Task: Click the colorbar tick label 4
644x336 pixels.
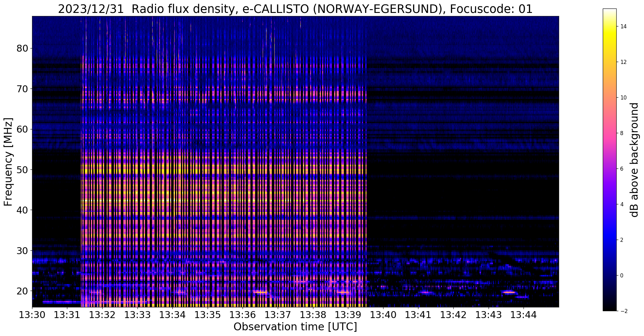Action: point(621,204)
